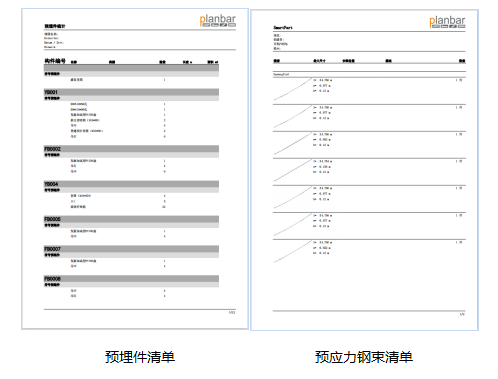Open the 预埋件清单 report page thumbnail

(x=135, y=169)
